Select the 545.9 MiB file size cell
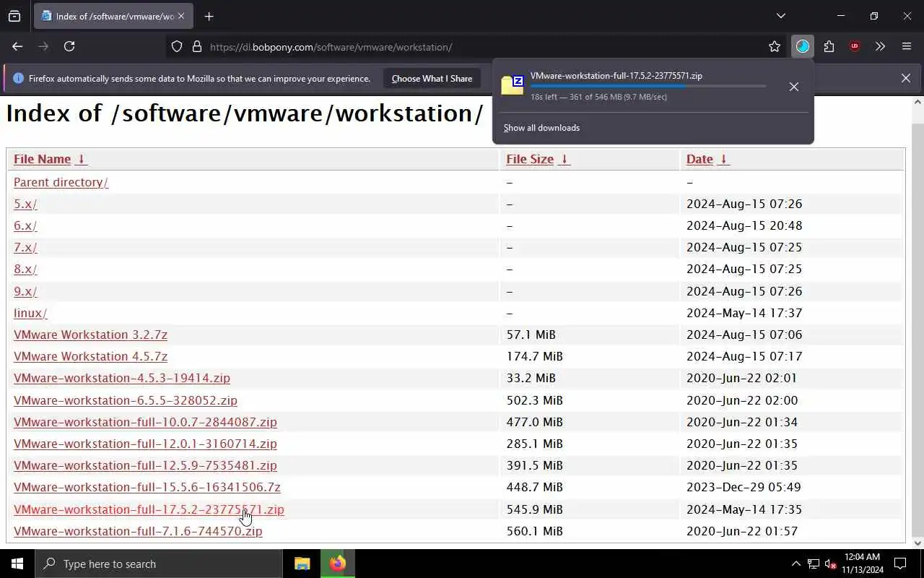Screen dimensions: 924x578 (534, 509)
